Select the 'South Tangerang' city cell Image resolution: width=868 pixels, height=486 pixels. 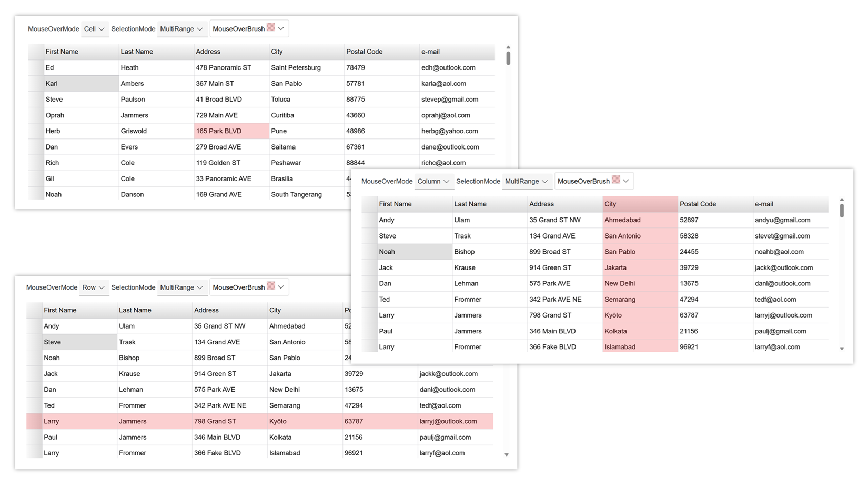(307, 194)
